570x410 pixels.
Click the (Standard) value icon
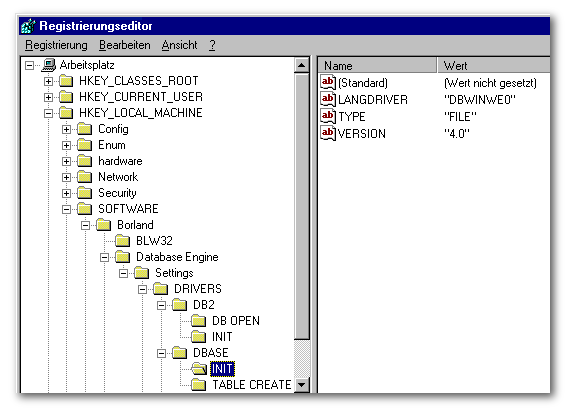coord(328,82)
